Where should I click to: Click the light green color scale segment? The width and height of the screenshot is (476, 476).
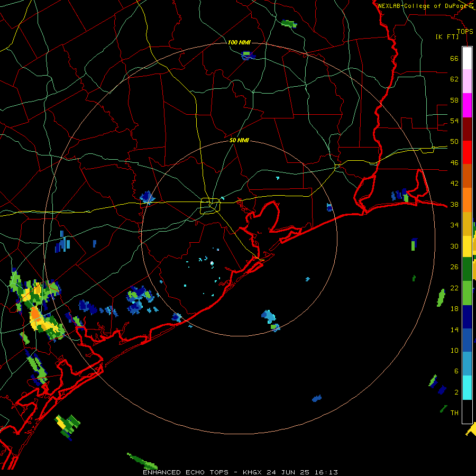[467, 293]
